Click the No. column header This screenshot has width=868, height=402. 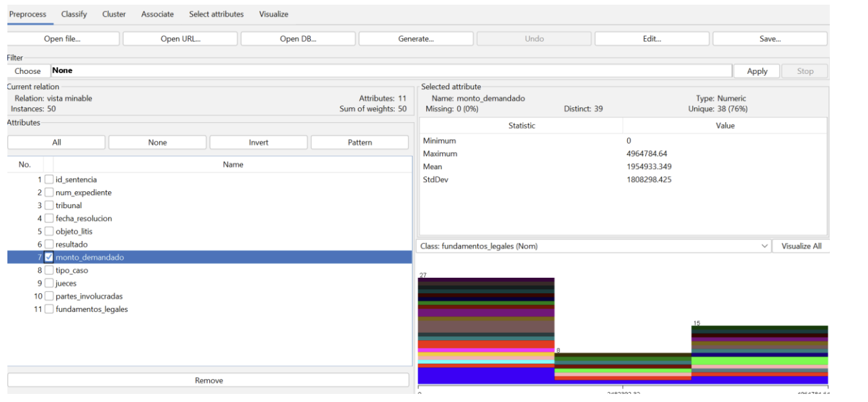point(25,164)
